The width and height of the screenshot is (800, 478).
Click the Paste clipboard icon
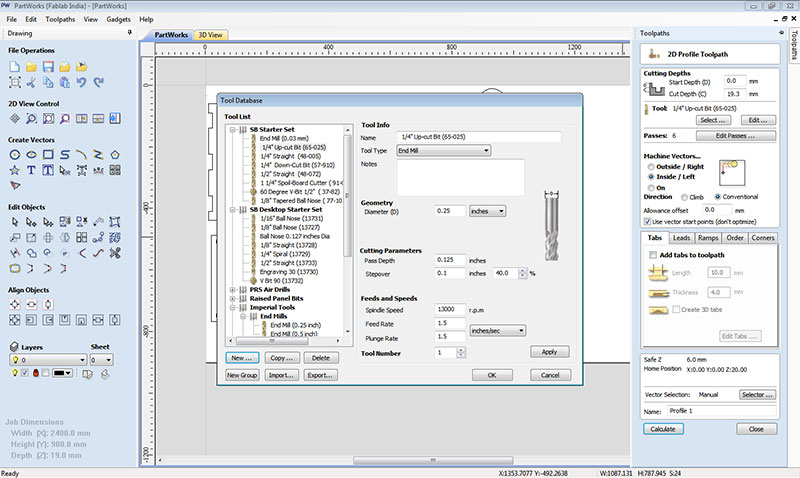coord(65,82)
